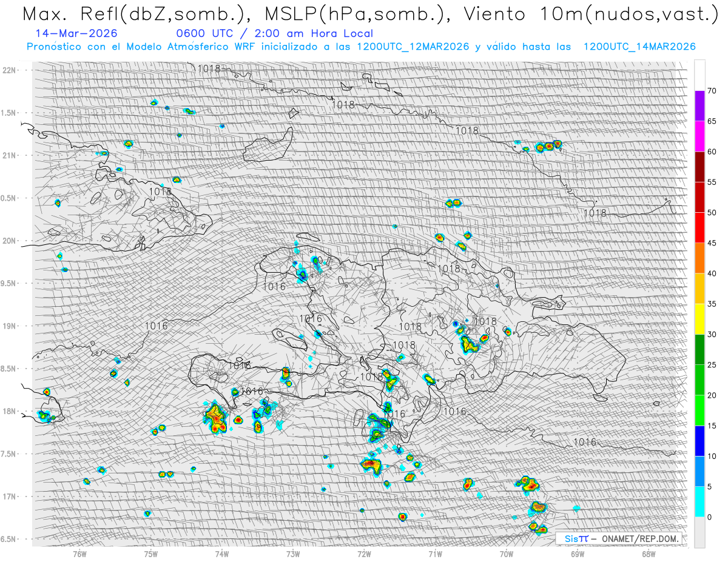Click the colorbar label 35
This screenshot has width=728, height=562.
coord(712,304)
